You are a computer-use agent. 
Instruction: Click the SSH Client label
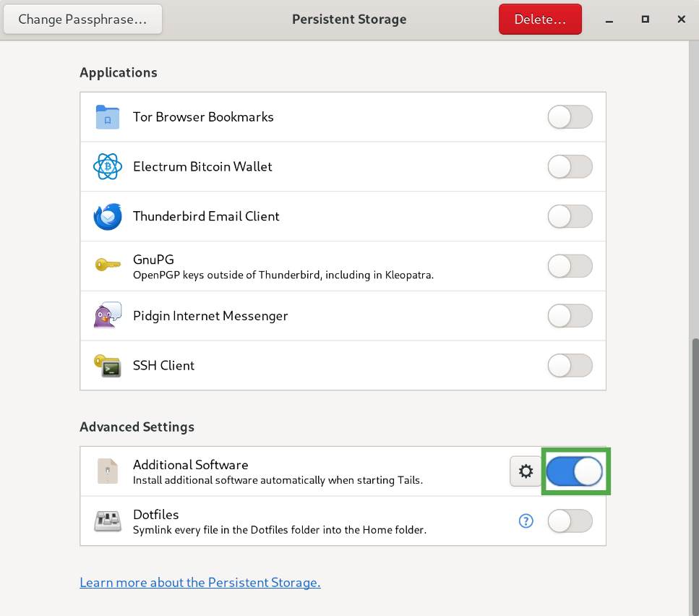(x=163, y=366)
